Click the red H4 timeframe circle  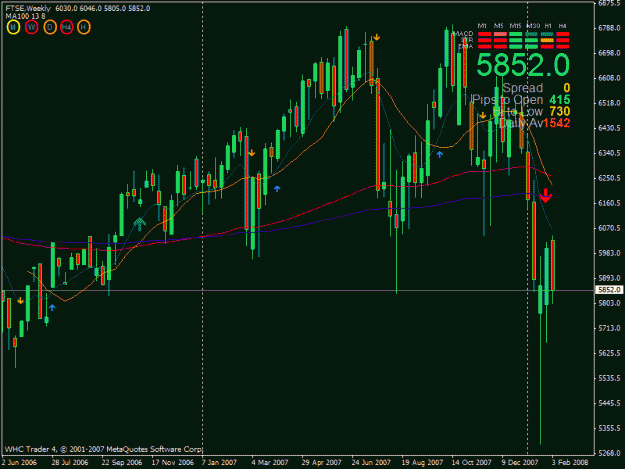click(x=67, y=27)
